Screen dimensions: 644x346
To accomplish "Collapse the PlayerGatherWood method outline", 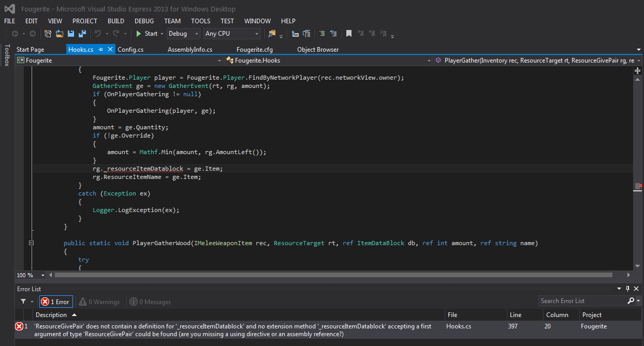I will coord(32,243).
